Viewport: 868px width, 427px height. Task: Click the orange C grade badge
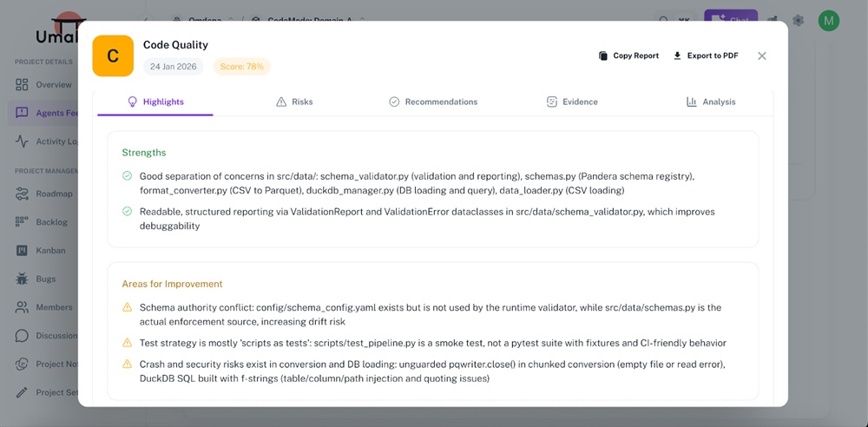point(113,56)
